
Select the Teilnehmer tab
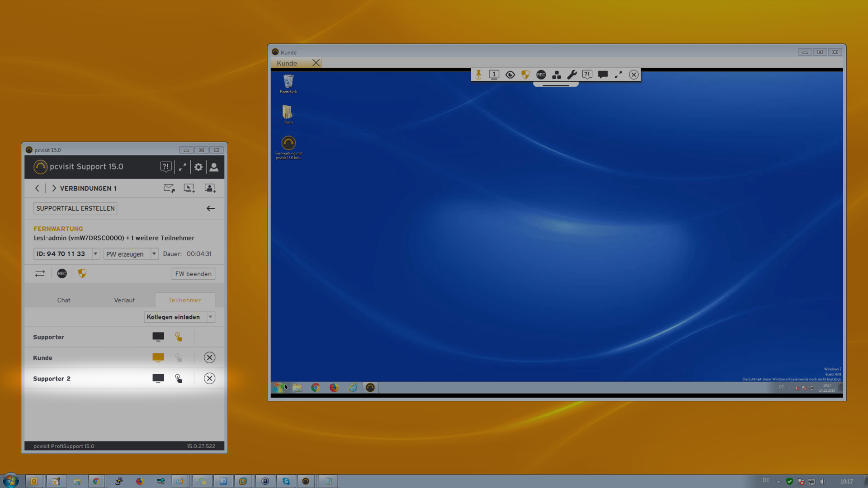[x=184, y=300]
